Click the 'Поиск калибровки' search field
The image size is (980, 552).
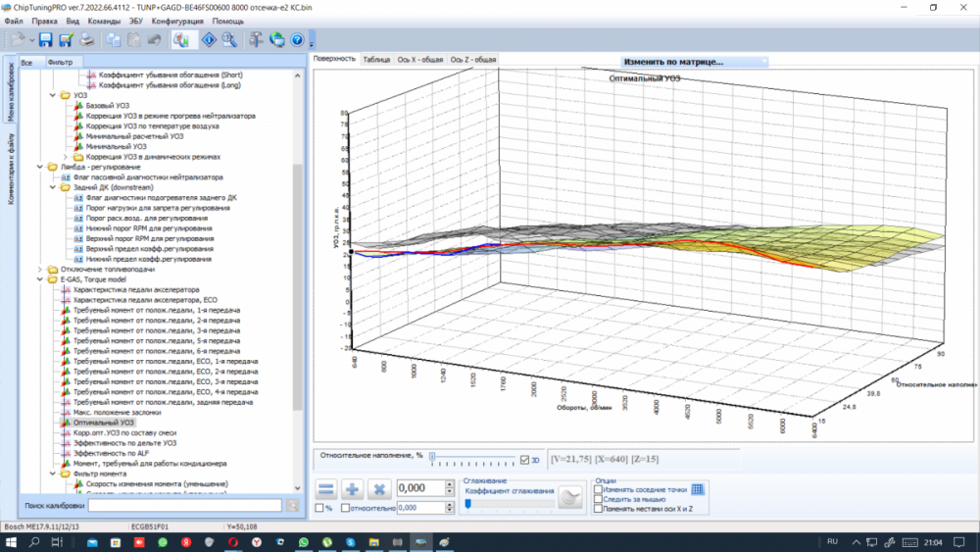click(x=185, y=505)
